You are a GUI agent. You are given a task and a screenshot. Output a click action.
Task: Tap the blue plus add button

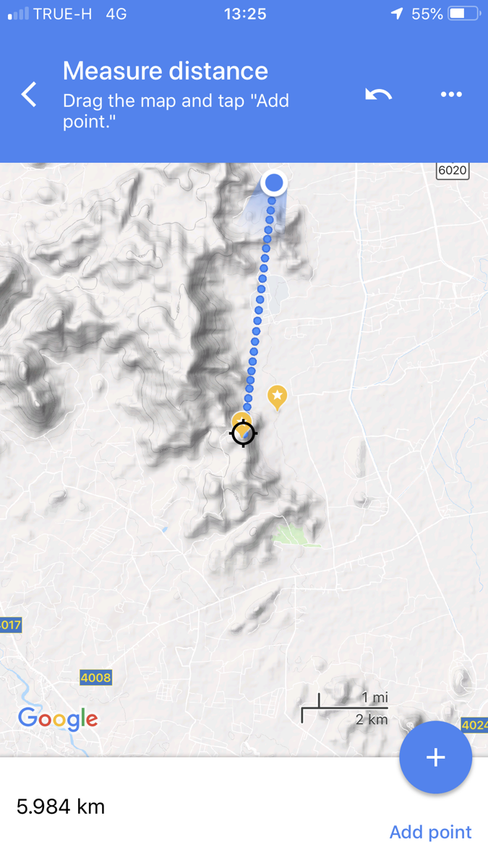click(435, 757)
